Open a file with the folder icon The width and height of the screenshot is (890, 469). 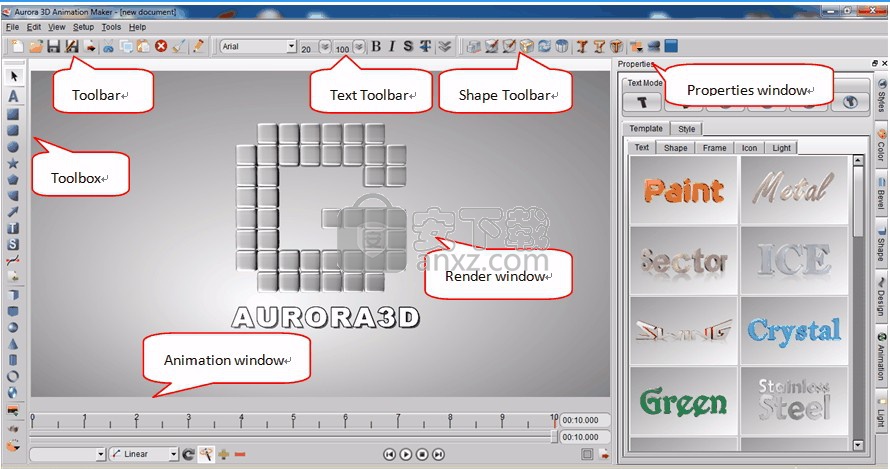pos(36,47)
